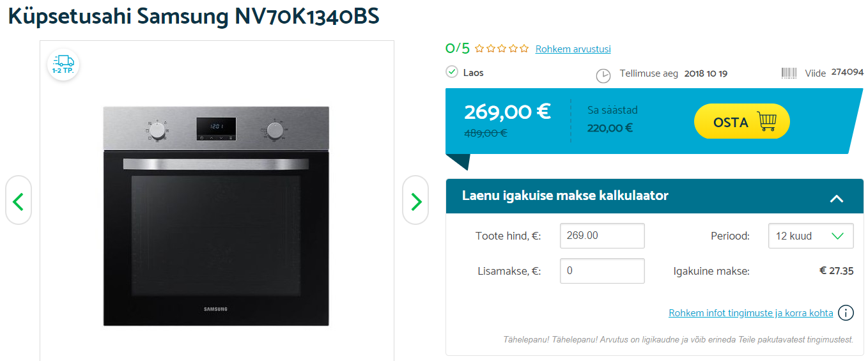Collapse the Laenu igakuise makse kalkulaator panel
This screenshot has width=868, height=361.
[837, 198]
